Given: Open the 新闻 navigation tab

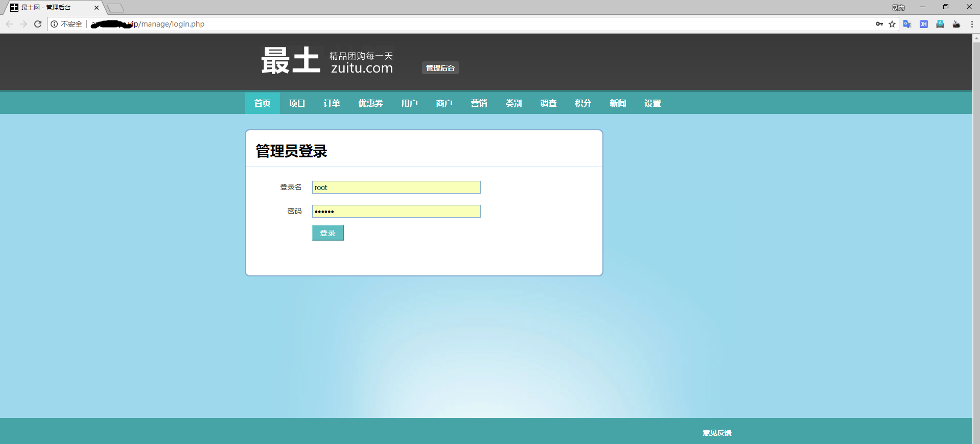Looking at the screenshot, I should [618, 103].
